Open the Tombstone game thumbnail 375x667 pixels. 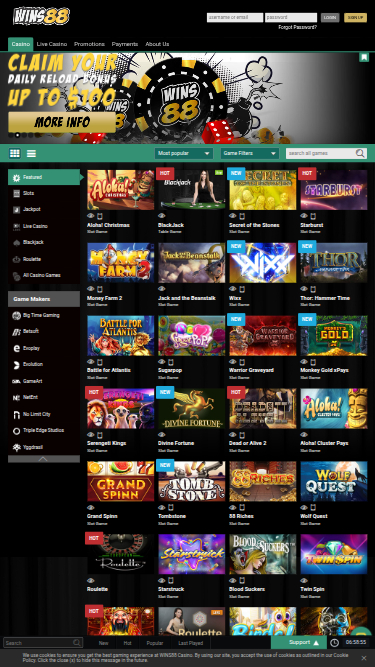pos(192,481)
